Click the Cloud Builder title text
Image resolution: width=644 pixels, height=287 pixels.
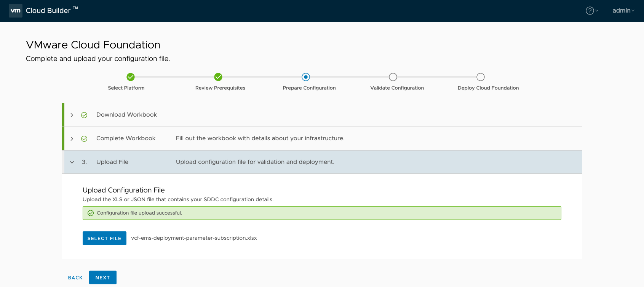pyautogui.click(x=48, y=11)
